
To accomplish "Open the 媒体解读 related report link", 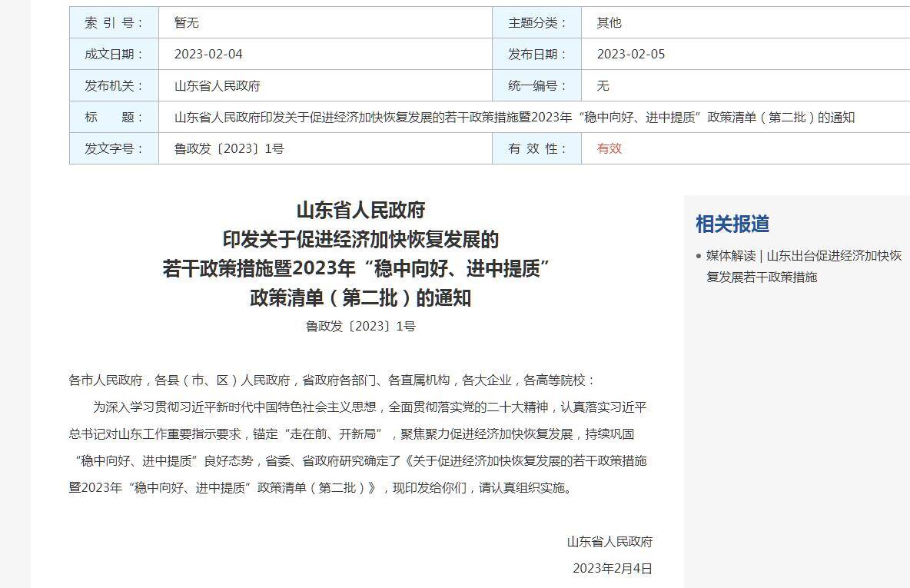I will coord(803,266).
